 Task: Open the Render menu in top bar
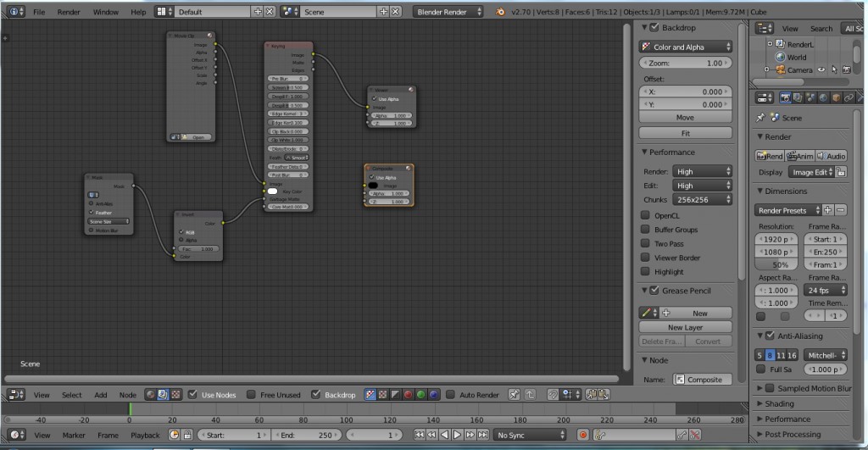[69, 13]
